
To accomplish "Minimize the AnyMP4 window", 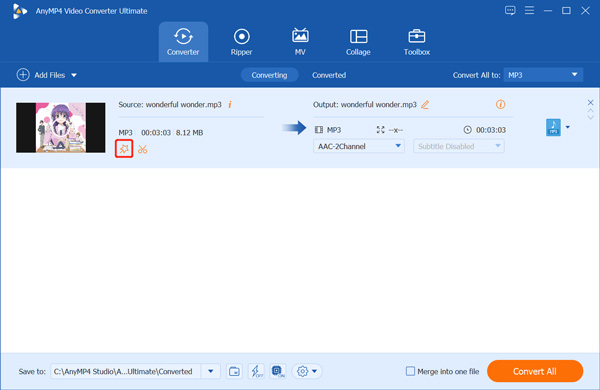I will click(548, 11).
